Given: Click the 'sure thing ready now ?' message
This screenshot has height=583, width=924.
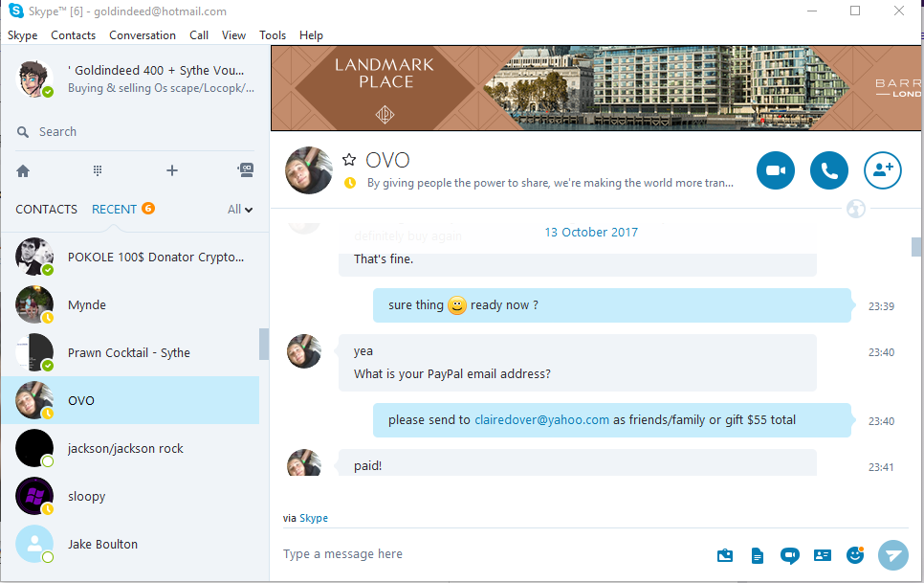Looking at the screenshot, I should click(611, 305).
